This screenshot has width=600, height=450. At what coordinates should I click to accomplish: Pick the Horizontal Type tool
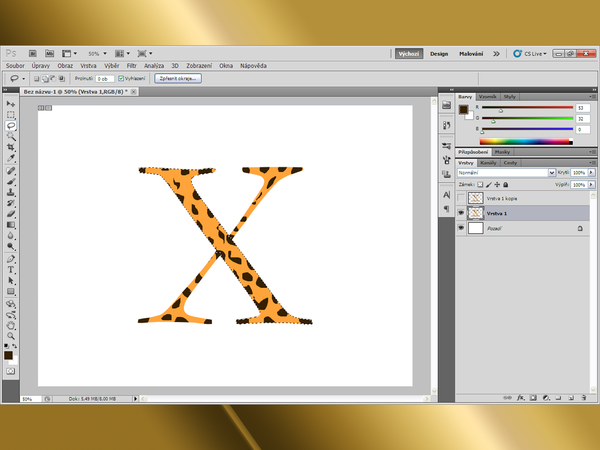[11, 269]
